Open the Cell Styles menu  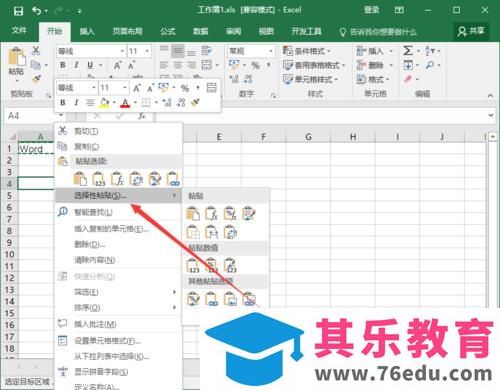(x=310, y=79)
